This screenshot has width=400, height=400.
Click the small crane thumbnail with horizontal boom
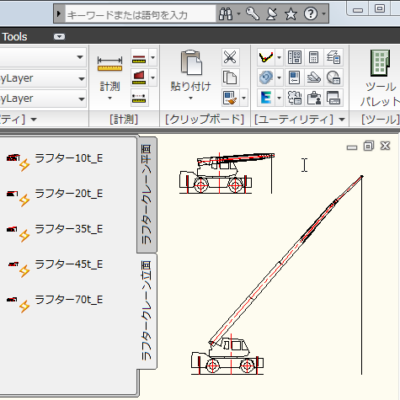point(227,173)
